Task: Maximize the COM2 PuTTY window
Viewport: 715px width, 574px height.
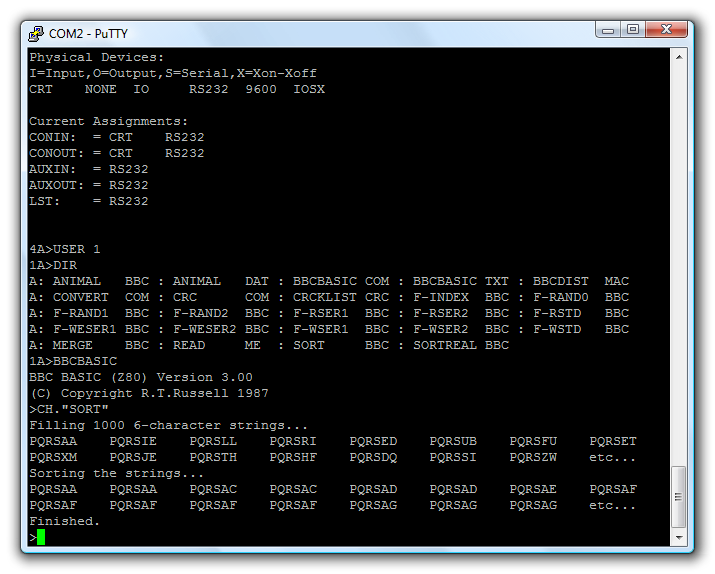Action: click(x=632, y=30)
